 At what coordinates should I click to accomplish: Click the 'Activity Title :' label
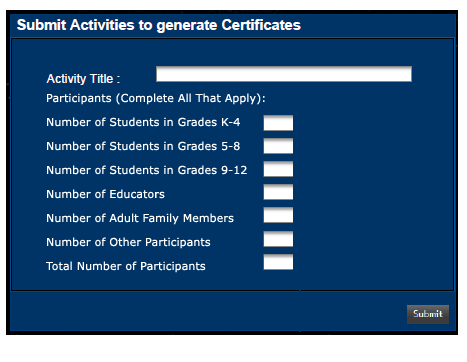pos(83,79)
